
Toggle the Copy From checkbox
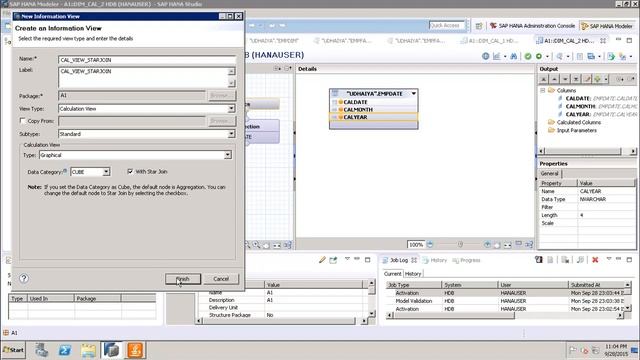[22, 121]
